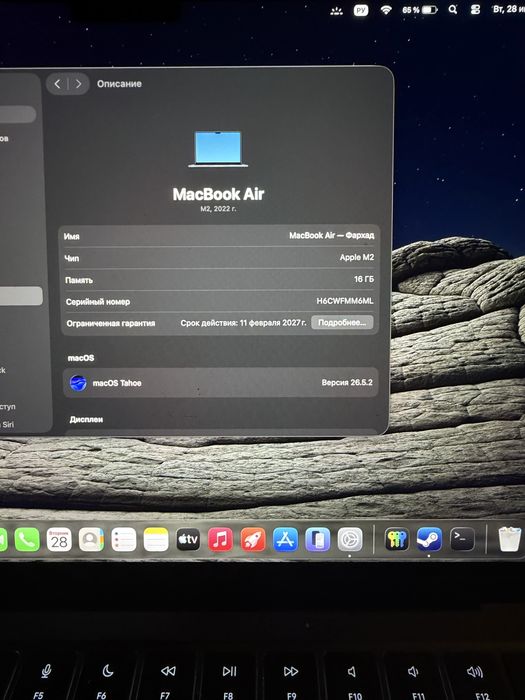Click the Чип row label
This screenshot has height=700, width=525.
71,258
